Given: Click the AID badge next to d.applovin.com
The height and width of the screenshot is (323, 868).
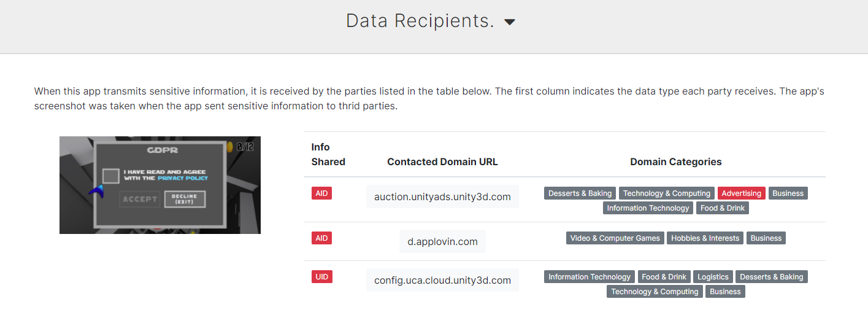Looking at the screenshot, I should click(321, 238).
